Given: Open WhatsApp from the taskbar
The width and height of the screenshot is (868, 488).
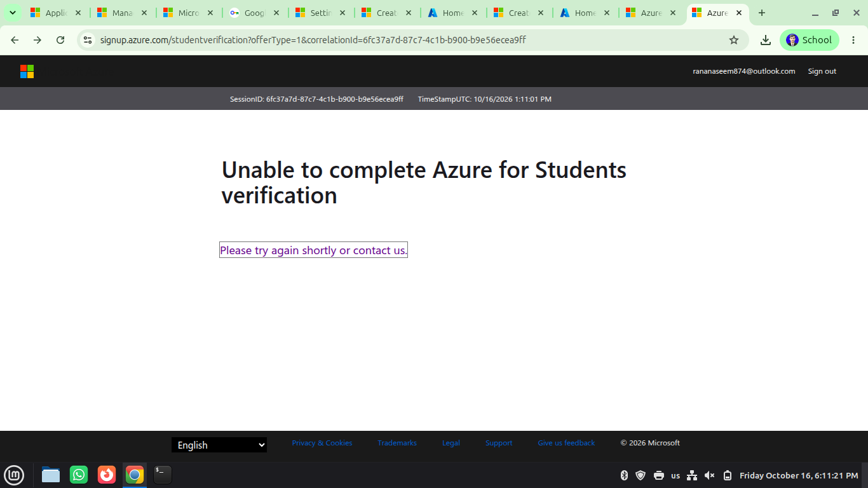Looking at the screenshot, I should pyautogui.click(x=79, y=475).
